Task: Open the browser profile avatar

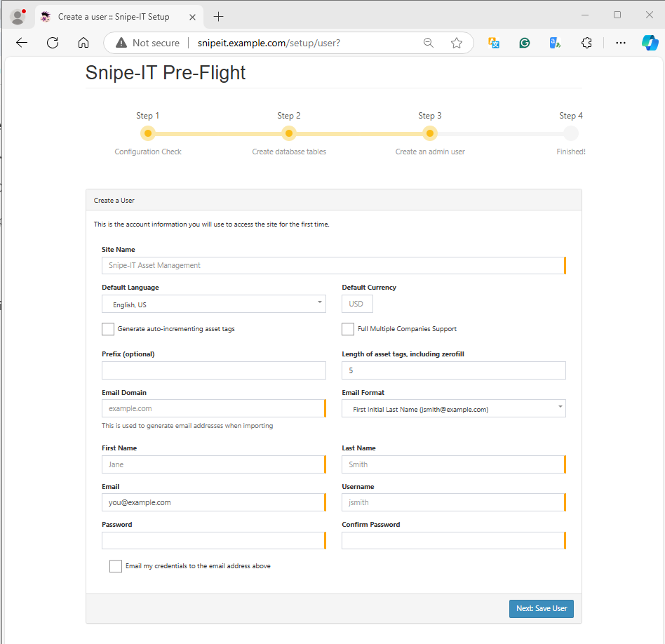Action: (x=18, y=17)
